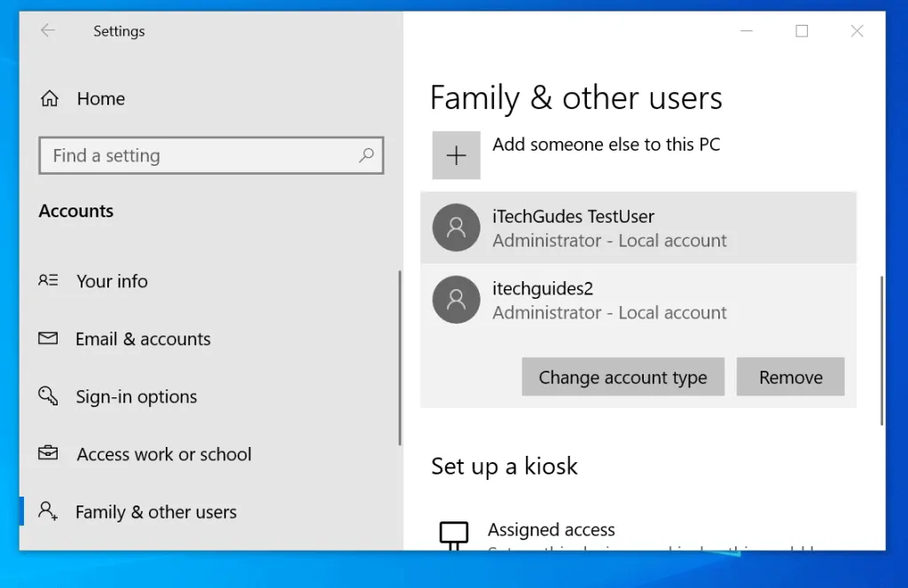Screen dimensions: 908x588
Task: Click the back arrow in Settings
Action: [x=48, y=31]
